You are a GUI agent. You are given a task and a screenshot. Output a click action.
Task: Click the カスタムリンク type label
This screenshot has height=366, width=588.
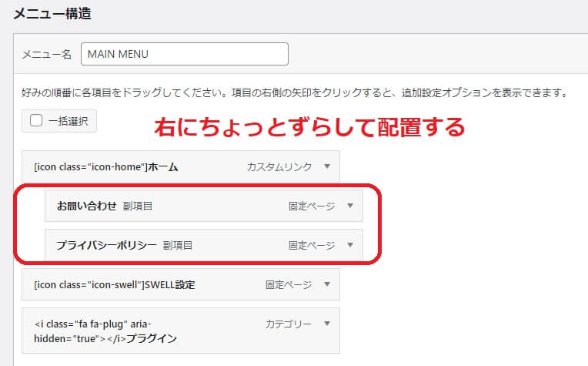click(279, 166)
